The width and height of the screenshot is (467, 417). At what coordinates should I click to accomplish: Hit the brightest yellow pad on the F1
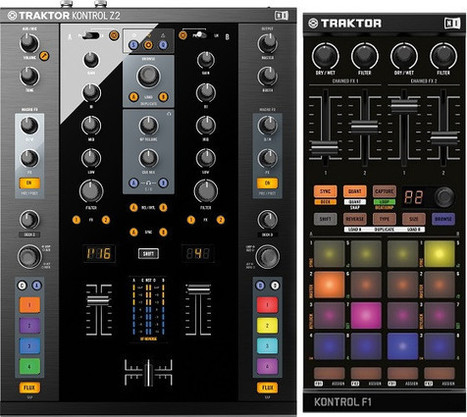(439, 254)
